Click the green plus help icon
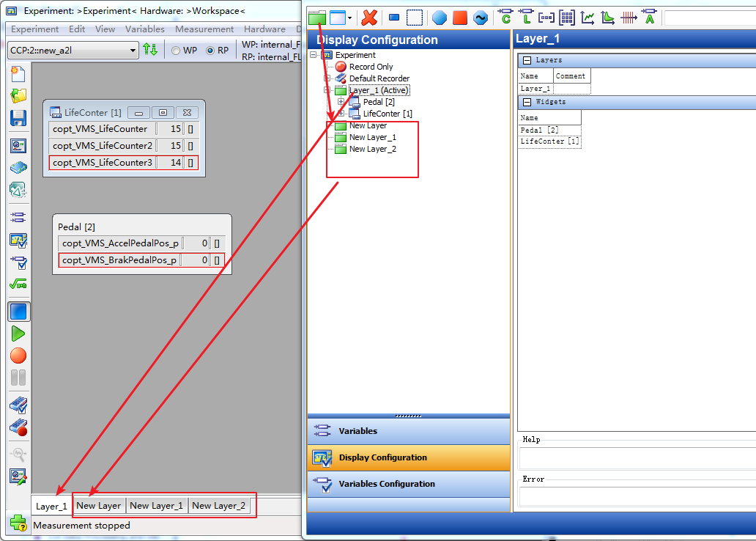The width and height of the screenshot is (756, 541). (18, 523)
